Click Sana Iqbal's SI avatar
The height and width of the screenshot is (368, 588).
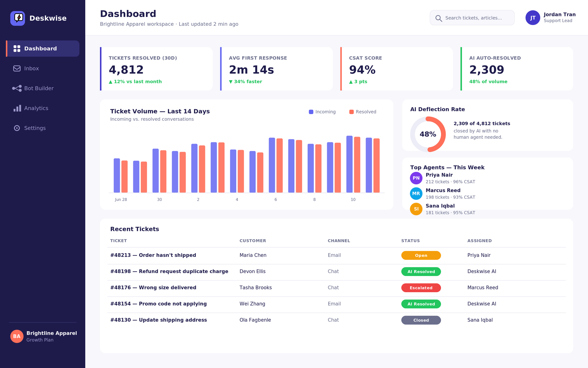pyautogui.click(x=416, y=209)
